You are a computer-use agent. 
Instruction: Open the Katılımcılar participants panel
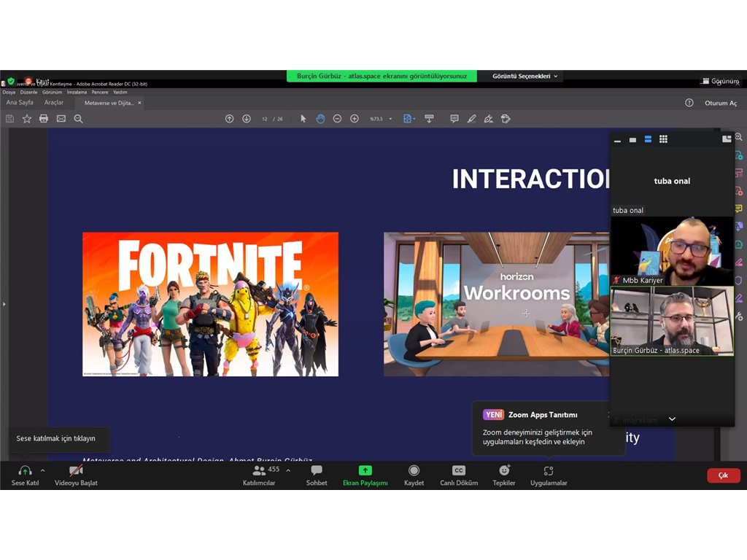[x=260, y=475]
